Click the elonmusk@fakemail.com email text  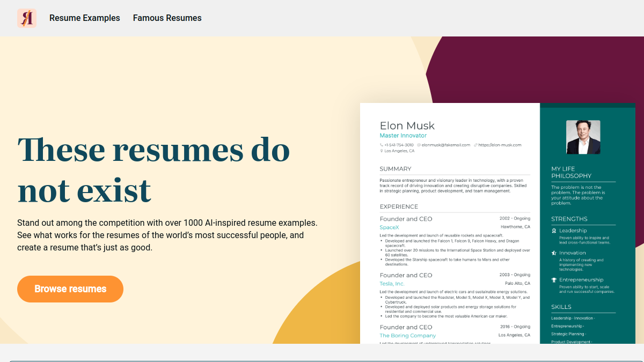coord(446,145)
